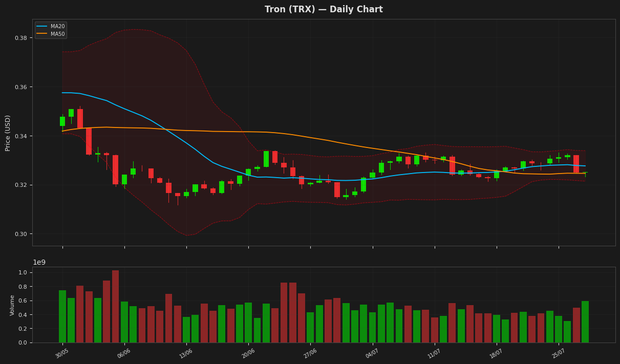Click the tallest red volume bar above 1.0
Viewport: 620px width, 364px height.
pyautogui.click(x=116, y=306)
